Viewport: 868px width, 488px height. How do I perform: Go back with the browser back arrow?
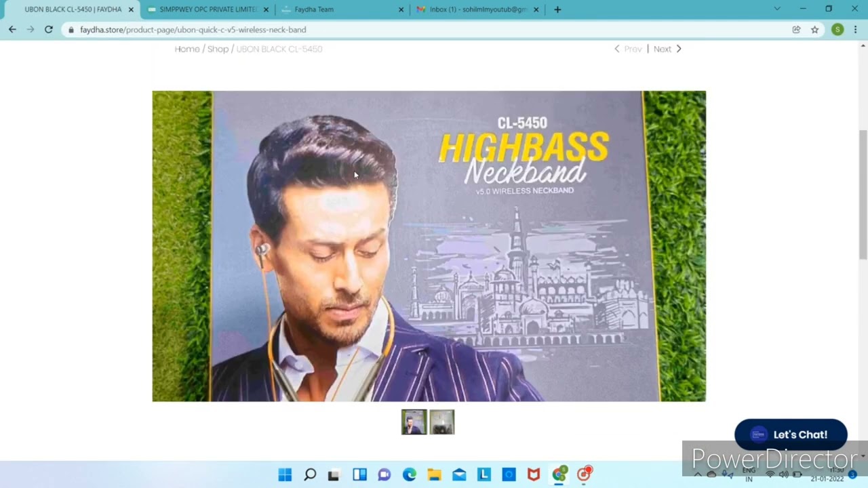(12, 29)
